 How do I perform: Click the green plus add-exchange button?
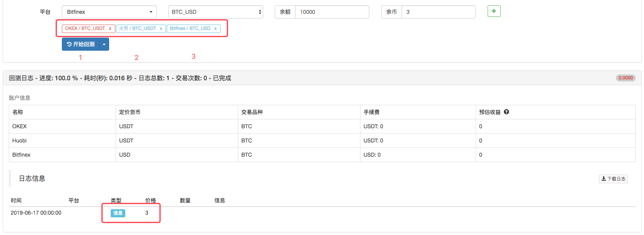pos(494,11)
